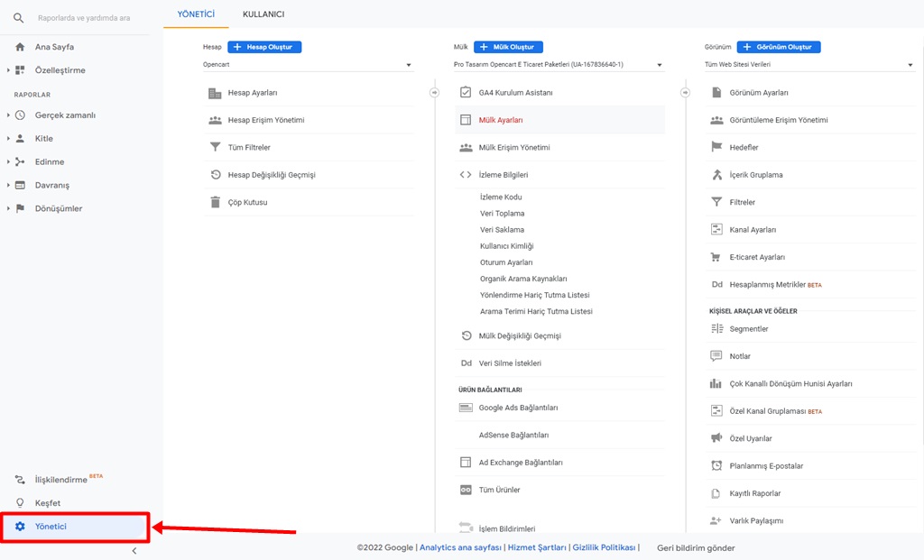Click the Görünüm Oluştur button
This screenshot has width=924, height=560.
pyautogui.click(x=779, y=47)
